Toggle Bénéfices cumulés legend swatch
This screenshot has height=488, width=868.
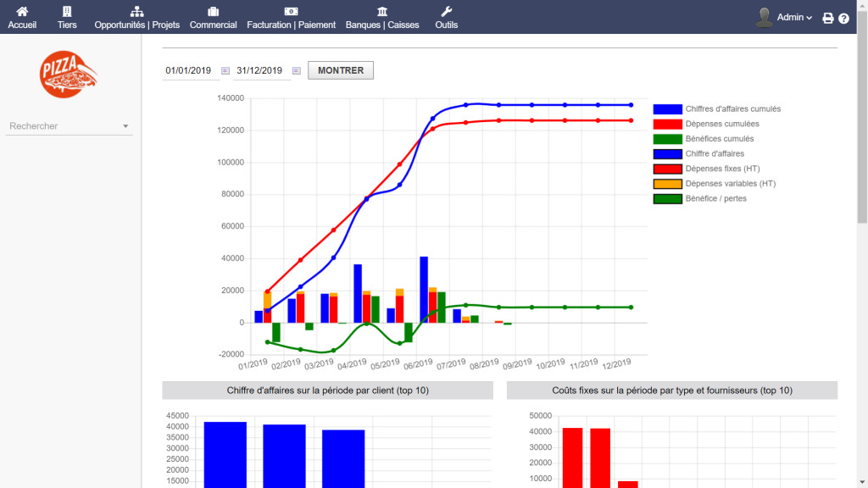coord(667,139)
